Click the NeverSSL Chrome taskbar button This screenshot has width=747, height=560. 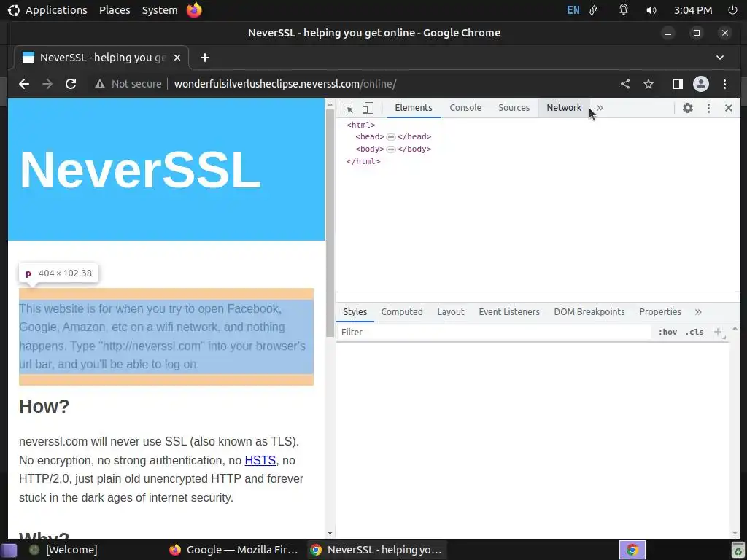[x=376, y=550]
